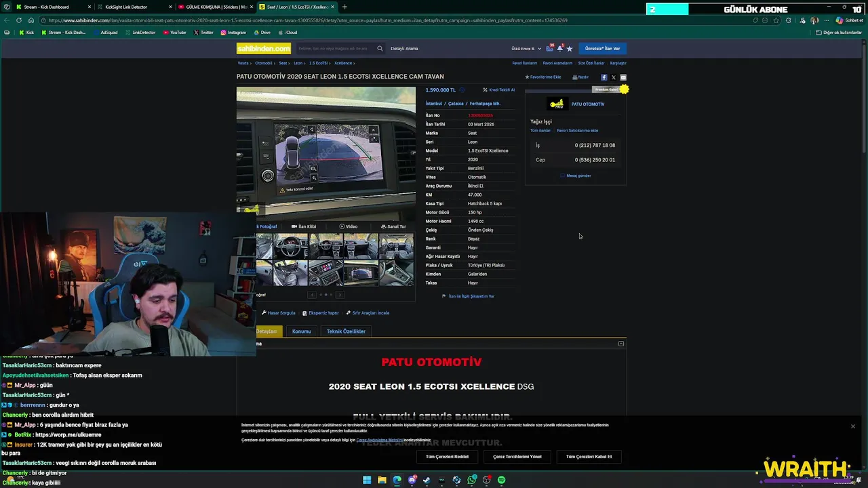Open Karşılaştır link
Viewport: 868px width, 488px height.
618,63
